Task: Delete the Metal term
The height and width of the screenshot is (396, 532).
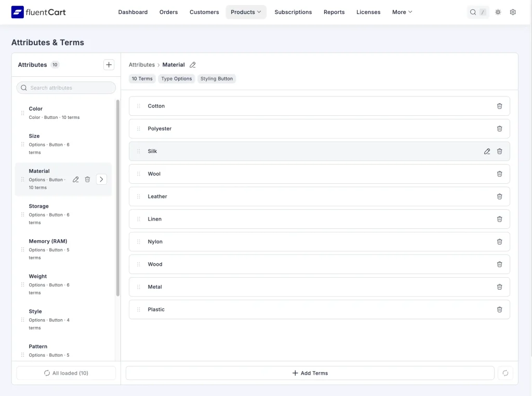Action: pos(499,287)
